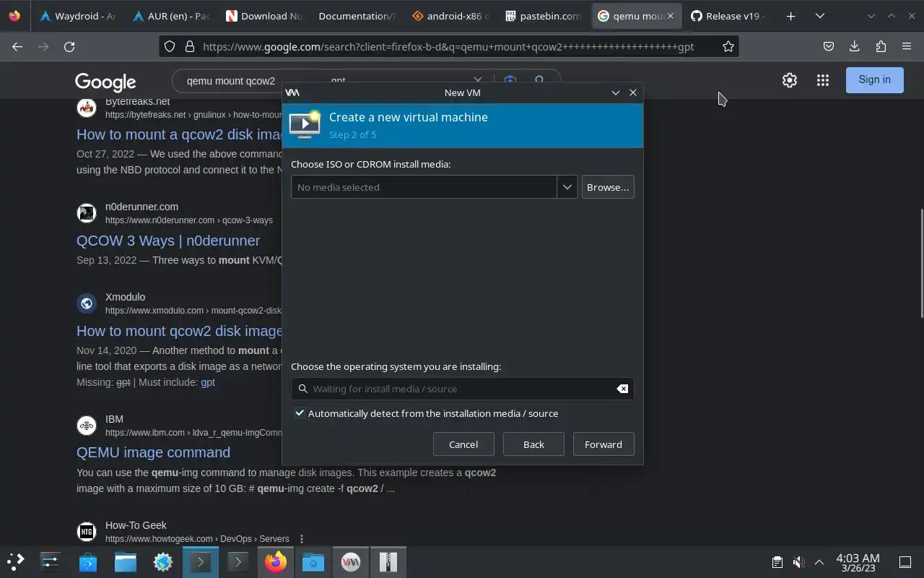
Task: Switch to the AUR (en) browser tab
Action: pos(170,16)
